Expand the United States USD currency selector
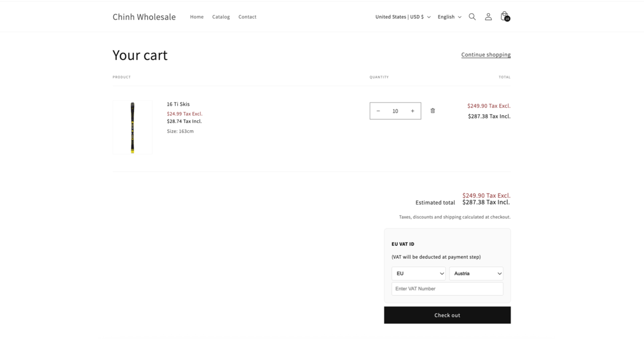The height and width of the screenshot is (339, 644). 403,17
